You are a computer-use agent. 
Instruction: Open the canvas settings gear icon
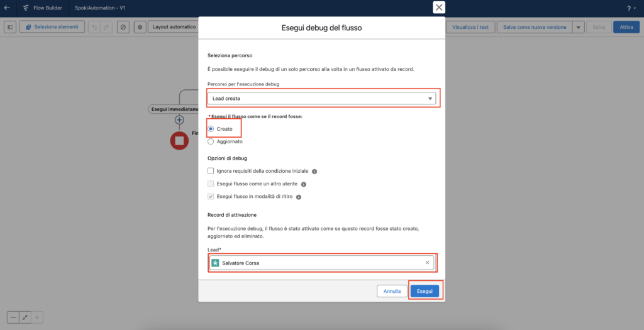coord(140,27)
